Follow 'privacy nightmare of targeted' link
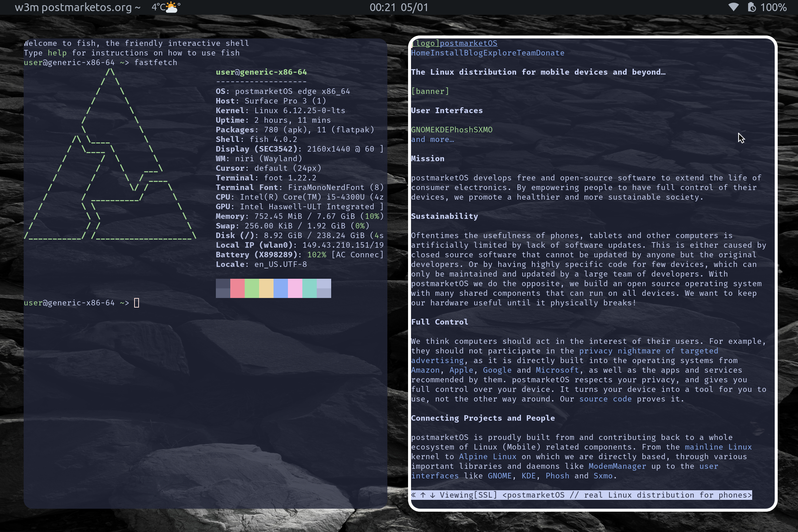 tap(649, 351)
